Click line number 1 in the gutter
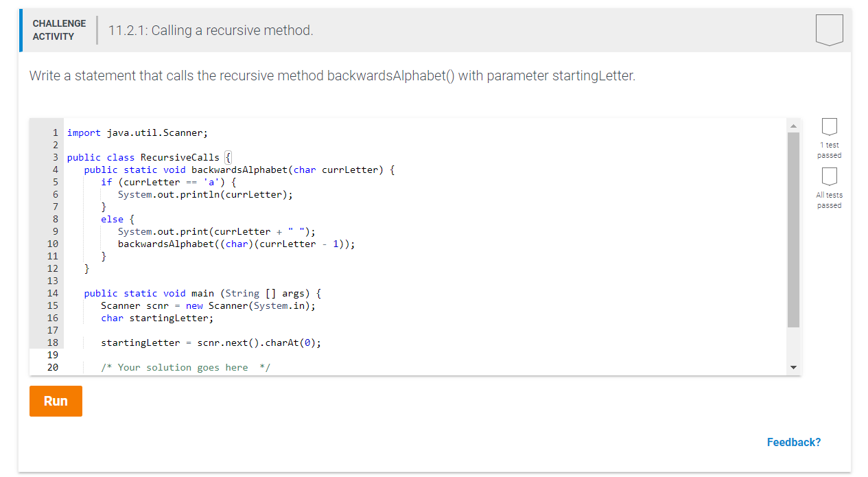 pos(54,132)
